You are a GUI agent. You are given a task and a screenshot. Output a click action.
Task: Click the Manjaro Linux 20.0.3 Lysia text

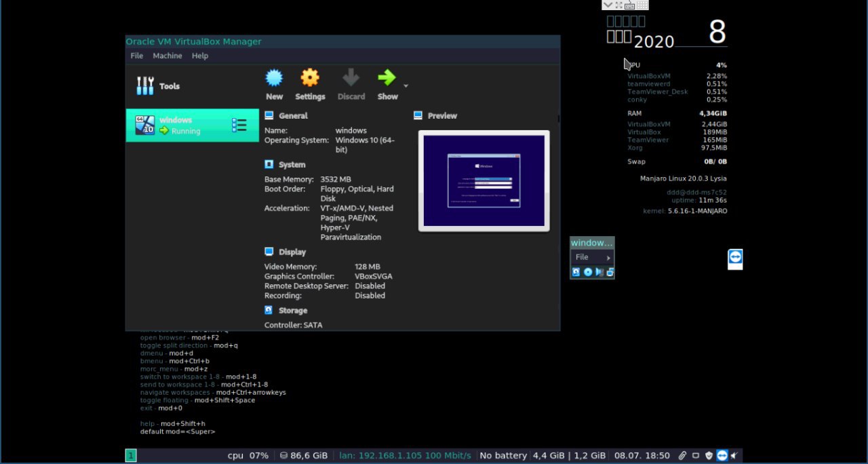tap(684, 178)
